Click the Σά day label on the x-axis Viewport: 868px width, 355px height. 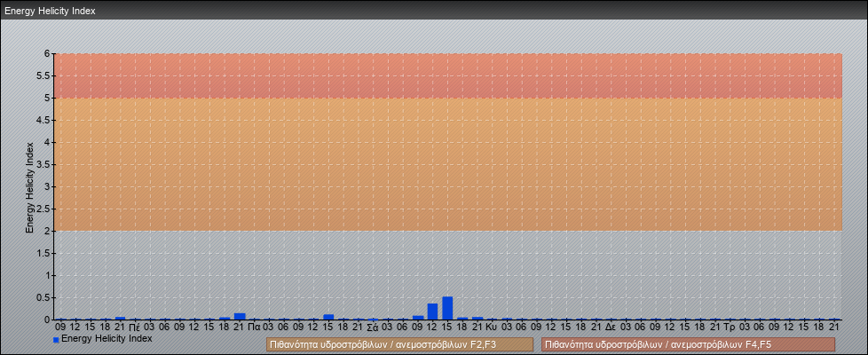[x=373, y=327]
